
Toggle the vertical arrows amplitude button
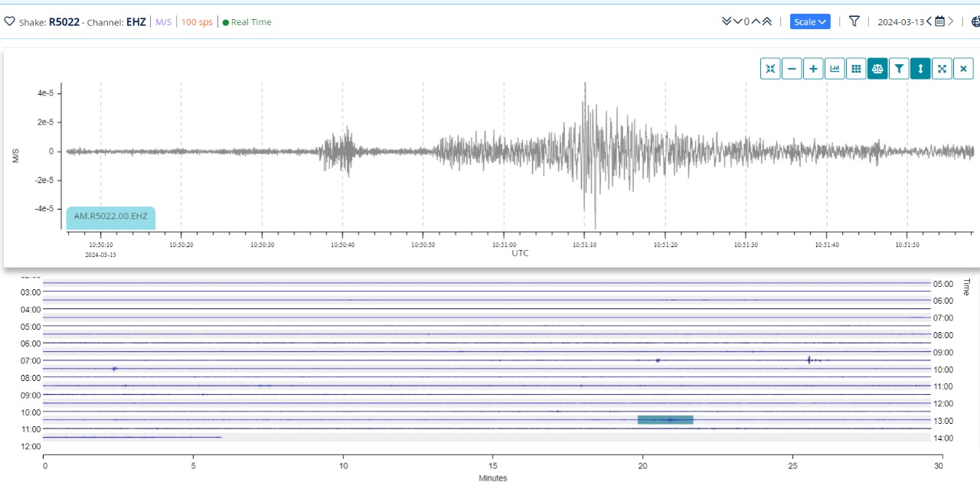click(x=920, y=69)
